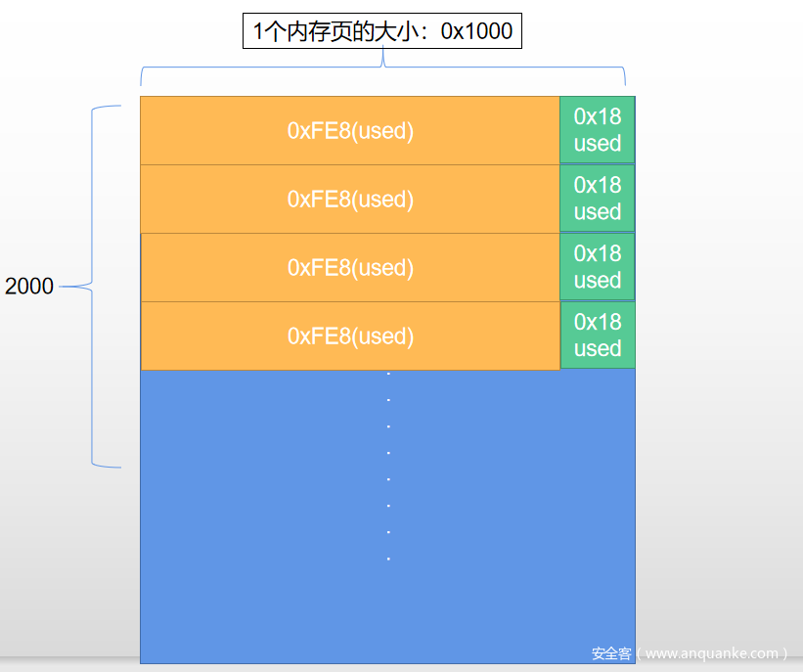803x672 pixels.
Task: Click the 0xFE8(used) text in the top row
Action: click(350, 131)
